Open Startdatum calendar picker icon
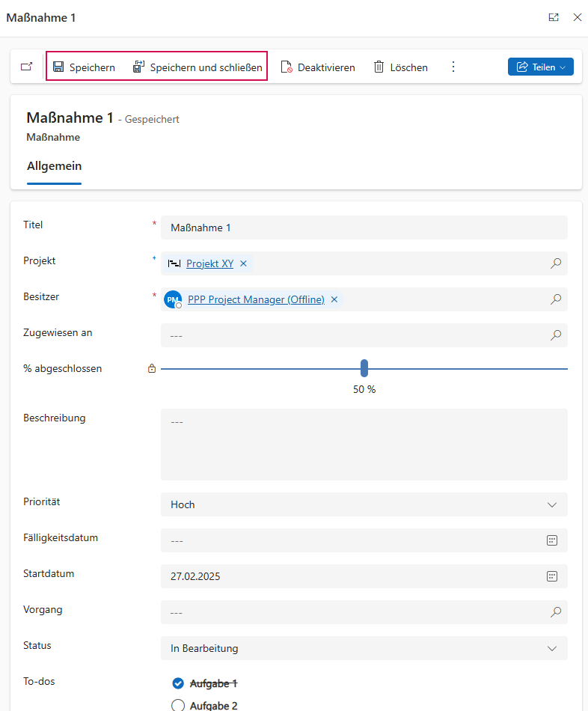This screenshot has height=711, width=588. (x=552, y=576)
